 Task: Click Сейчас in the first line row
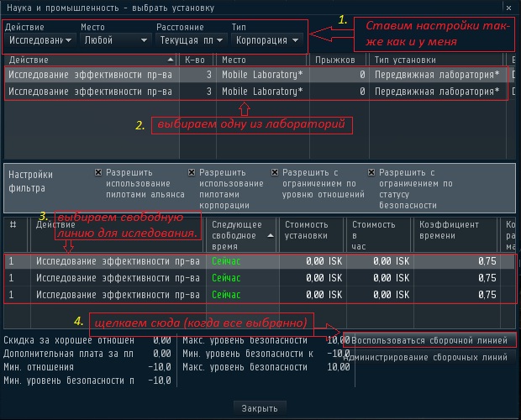[x=226, y=261]
